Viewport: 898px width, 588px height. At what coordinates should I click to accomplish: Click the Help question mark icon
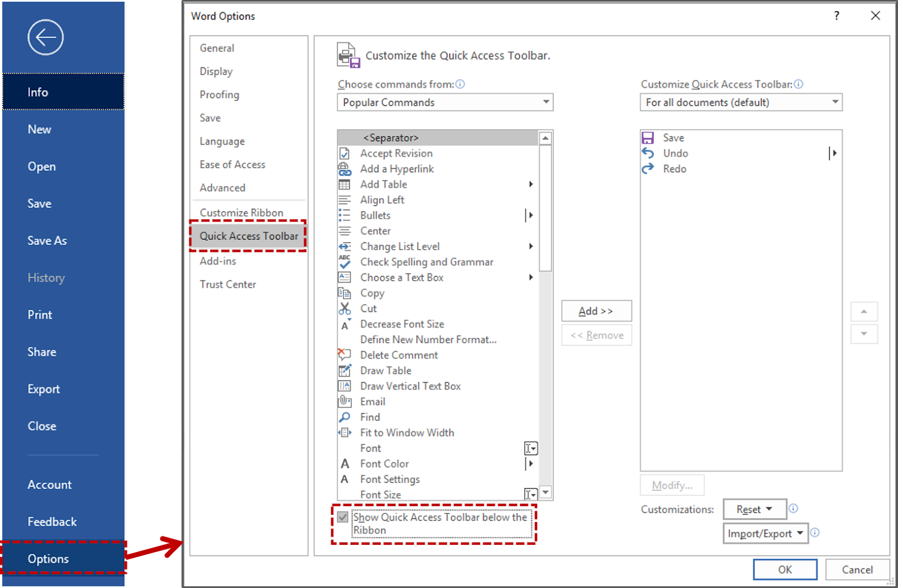tap(837, 16)
